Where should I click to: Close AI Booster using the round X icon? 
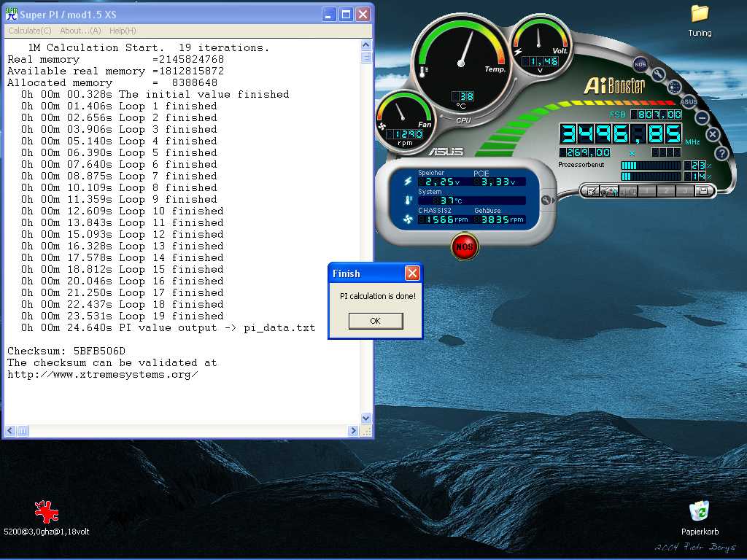click(x=713, y=135)
